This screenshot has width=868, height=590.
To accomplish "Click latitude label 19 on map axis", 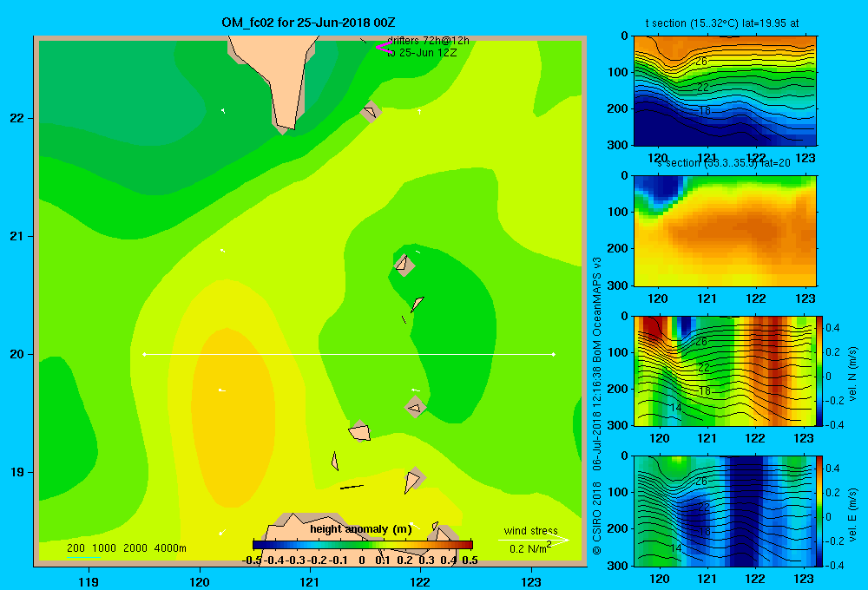I will point(16,472).
